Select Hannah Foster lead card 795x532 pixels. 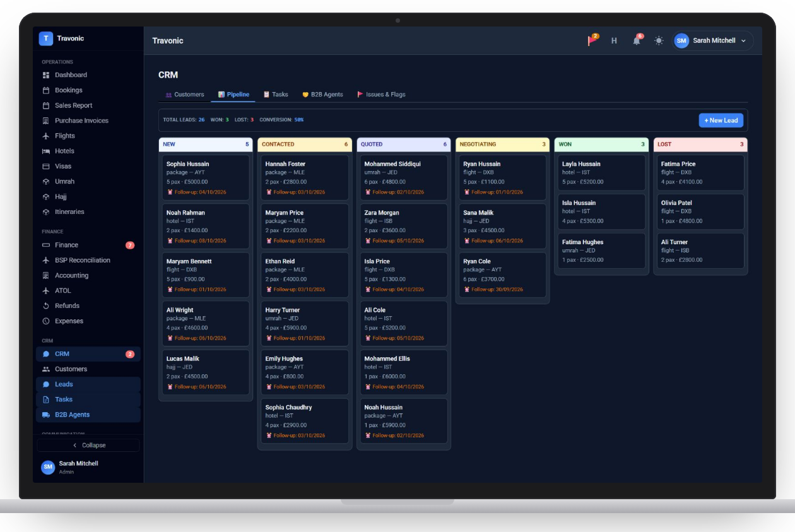(x=305, y=177)
